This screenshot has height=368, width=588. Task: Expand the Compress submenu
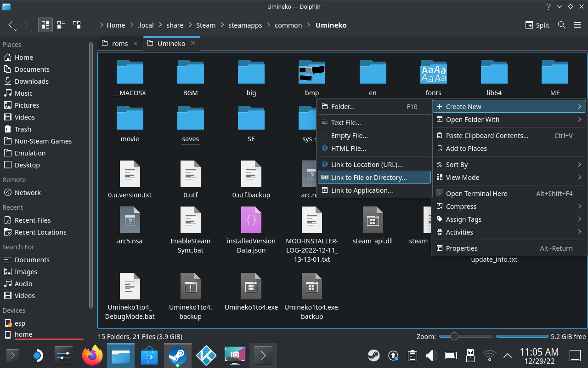(x=509, y=207)
